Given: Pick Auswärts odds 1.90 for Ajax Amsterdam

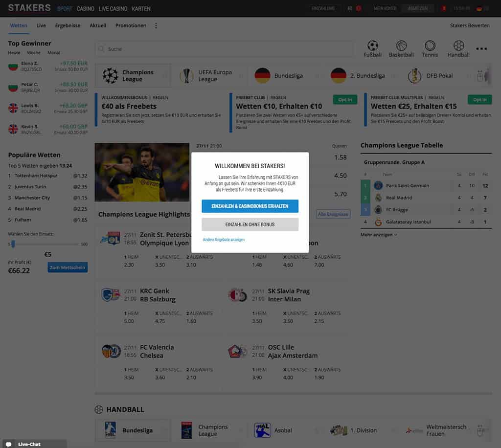Looking at the screenshot, I should pyautogui.click(x=319, y=378).
